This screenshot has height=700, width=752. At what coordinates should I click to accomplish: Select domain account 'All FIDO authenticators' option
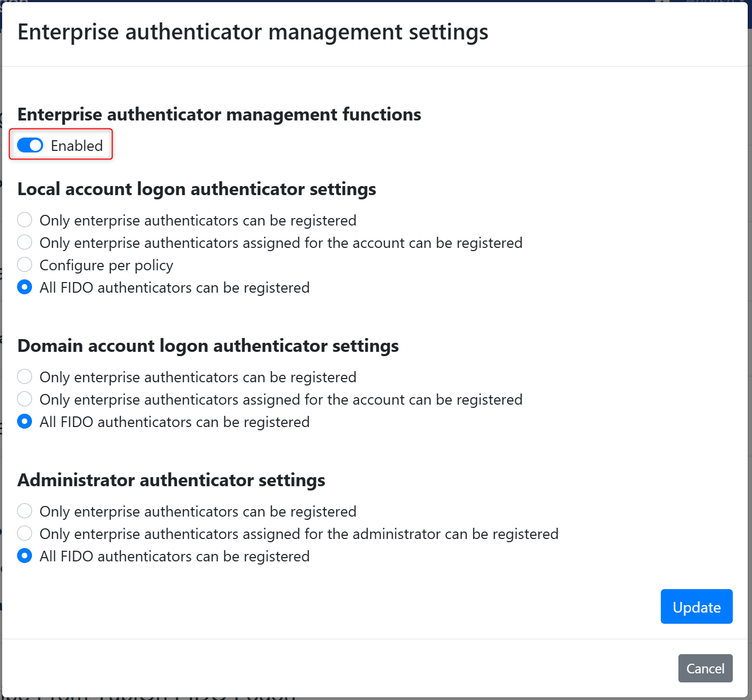tap(25, 421)
